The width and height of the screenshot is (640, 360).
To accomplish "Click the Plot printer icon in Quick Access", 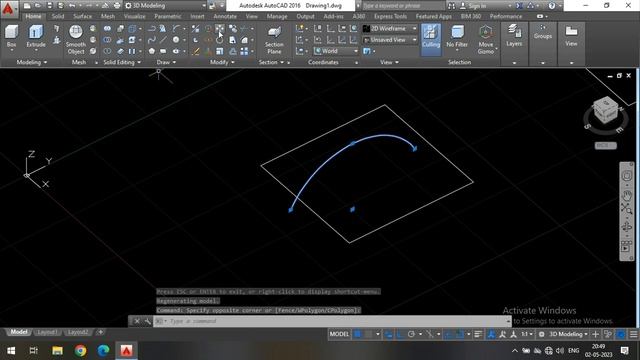I will pos(117,6).
